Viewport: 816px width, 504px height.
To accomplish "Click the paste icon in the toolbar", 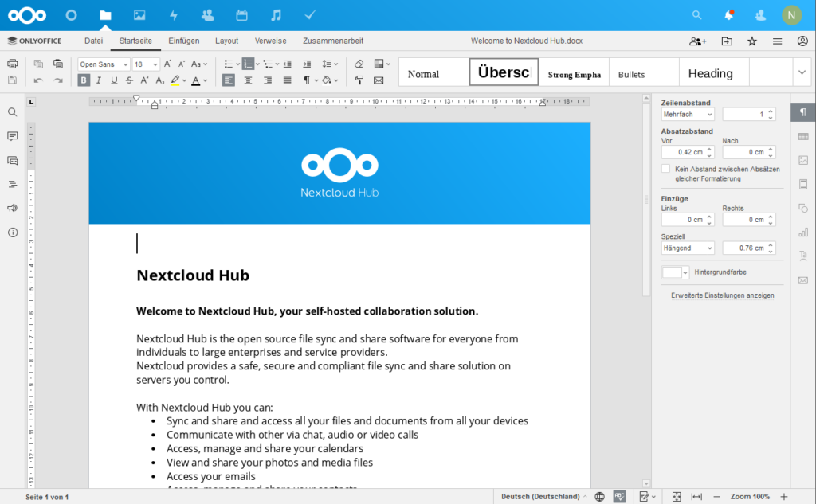I will (57, 64).
